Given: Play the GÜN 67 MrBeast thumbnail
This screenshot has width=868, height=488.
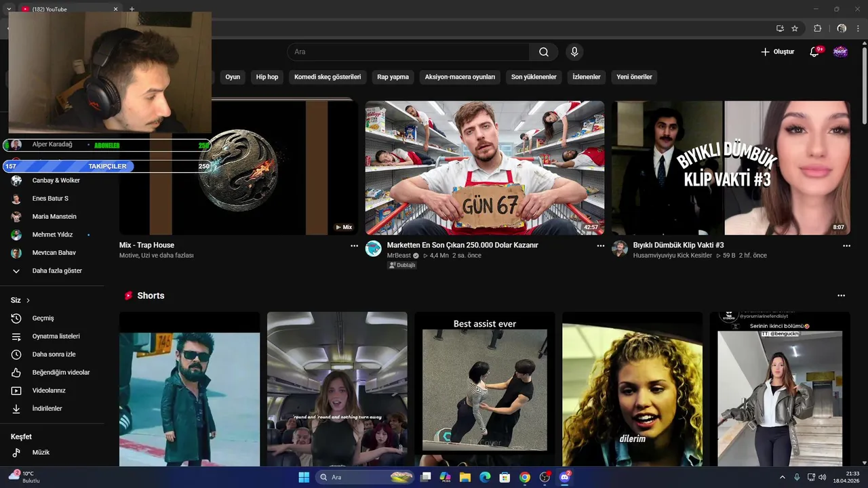Looking at the screenshot, I should (485, 168).
